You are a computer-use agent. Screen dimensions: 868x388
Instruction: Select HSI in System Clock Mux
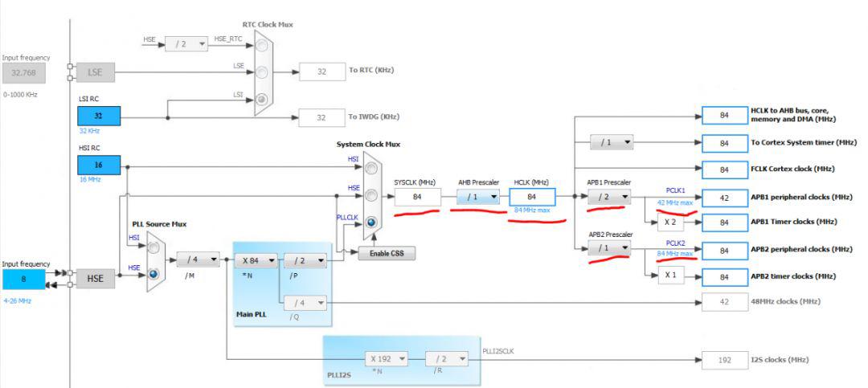[x=371, y=167]
